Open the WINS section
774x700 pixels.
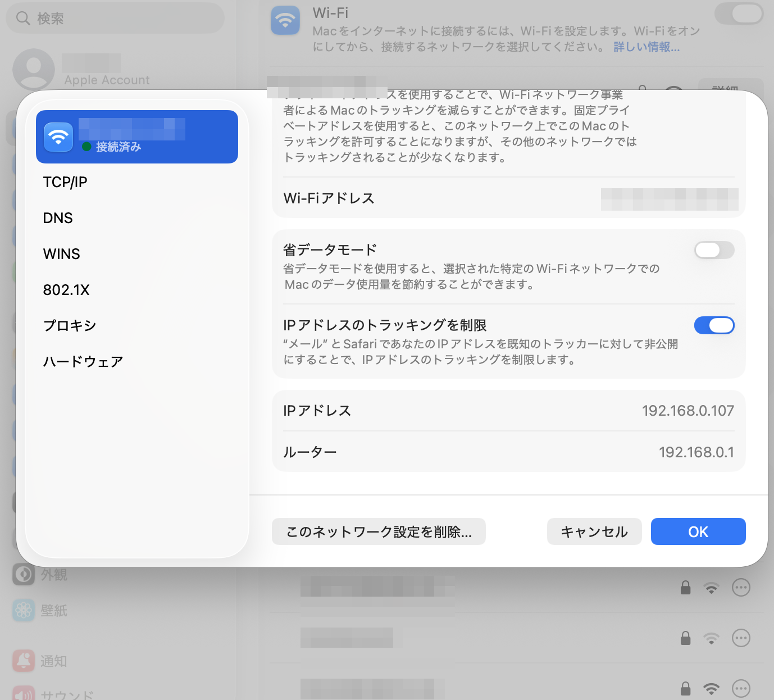click(62, 254)
